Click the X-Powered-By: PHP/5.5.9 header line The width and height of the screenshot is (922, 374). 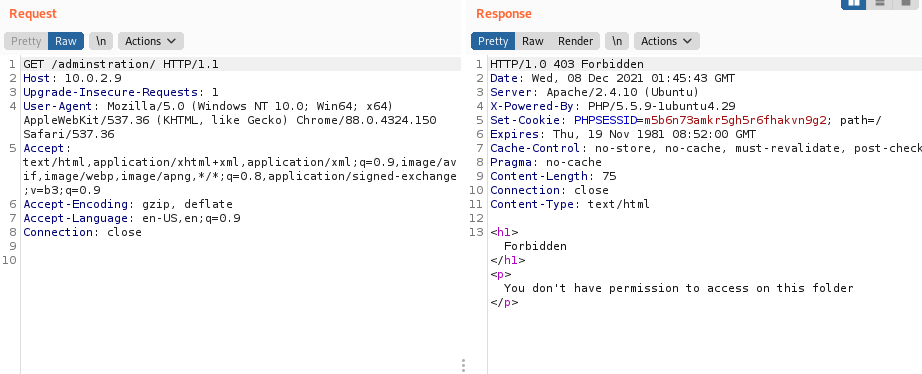tap(613, 106)
